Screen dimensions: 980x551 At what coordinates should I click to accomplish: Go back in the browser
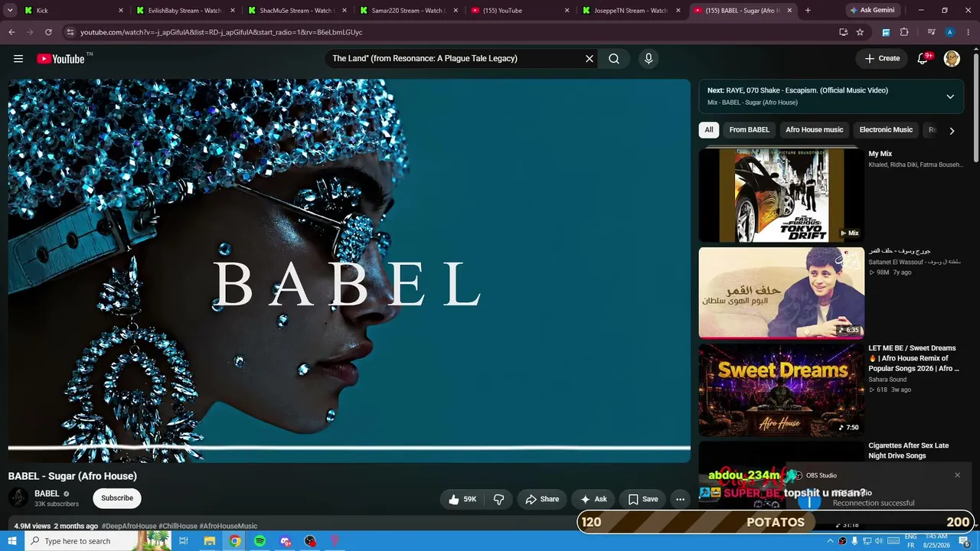pos(11,32)
